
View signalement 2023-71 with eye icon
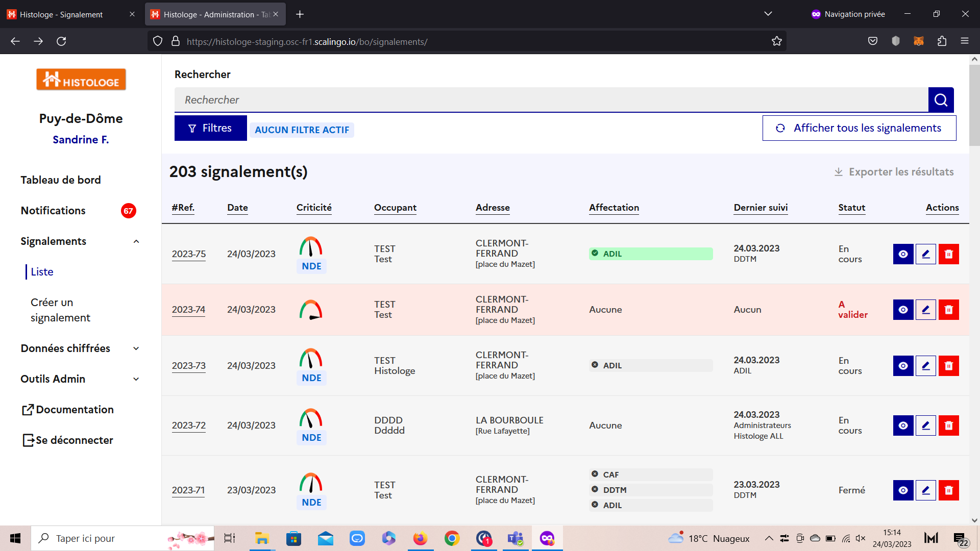click(903, 490)
